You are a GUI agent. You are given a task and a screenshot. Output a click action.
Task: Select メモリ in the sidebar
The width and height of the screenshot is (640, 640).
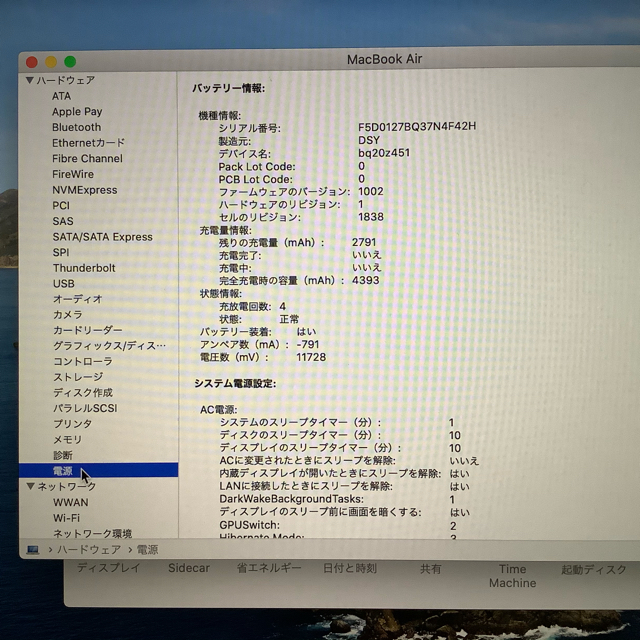(68, 440)
